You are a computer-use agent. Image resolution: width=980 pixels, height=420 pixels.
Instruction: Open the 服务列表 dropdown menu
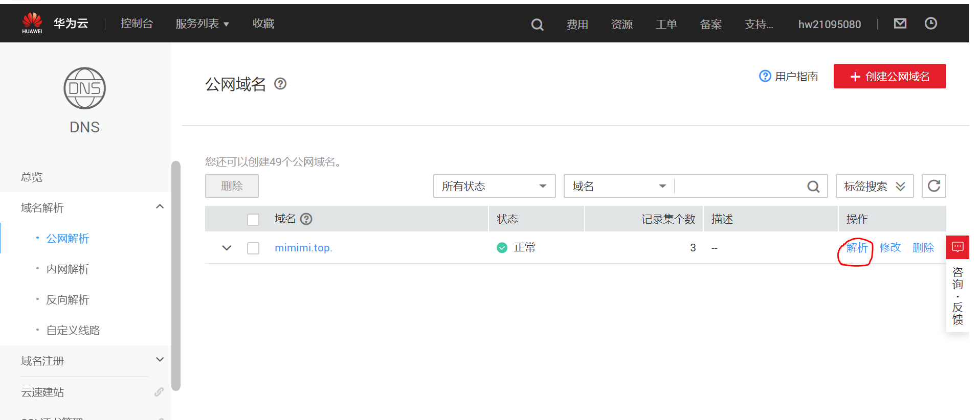pos(202,24)
